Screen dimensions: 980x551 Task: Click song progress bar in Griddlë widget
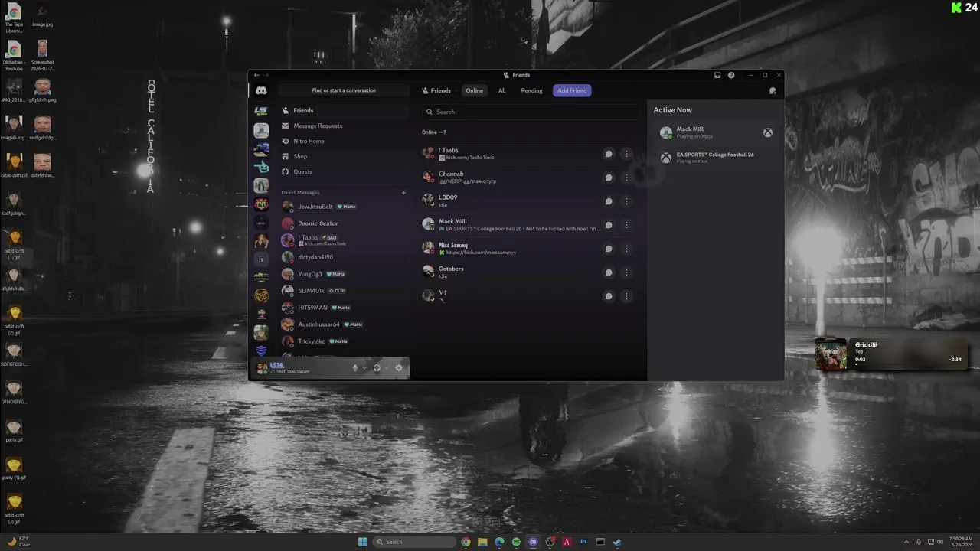[908, 366]
